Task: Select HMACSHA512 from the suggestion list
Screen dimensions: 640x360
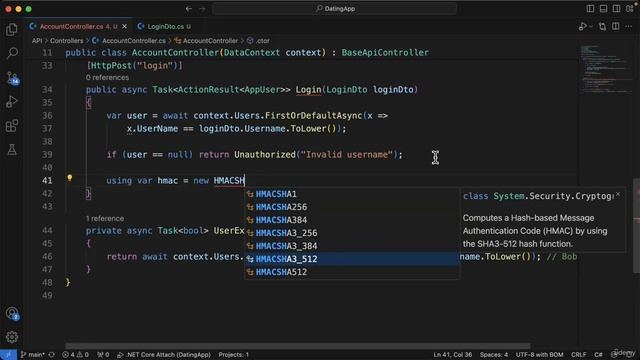Action: [x=352, y=272]
